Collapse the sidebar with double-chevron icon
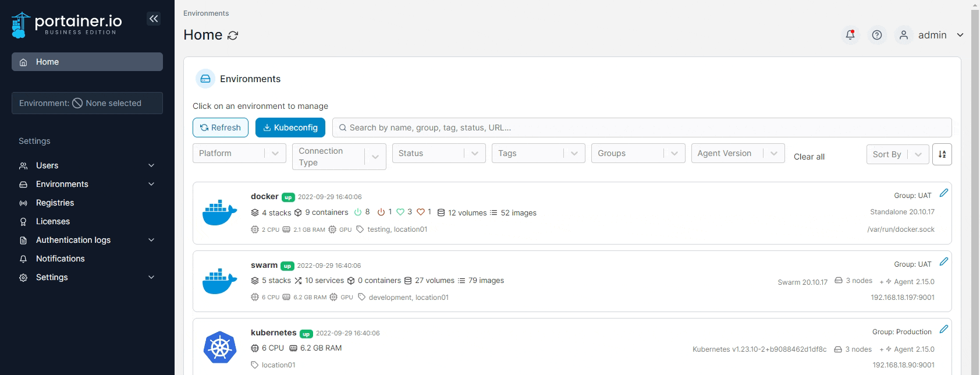This screenshot has height=375, width=980. (154, 19)
